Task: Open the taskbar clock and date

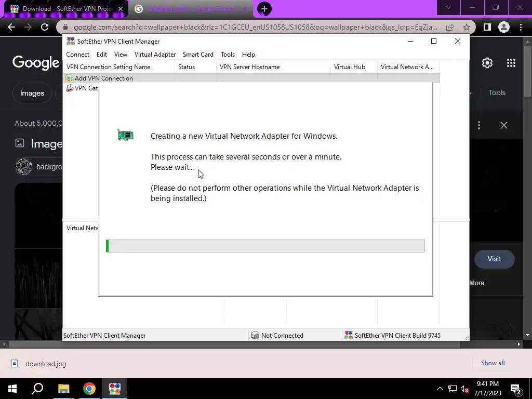Action: click(x=487, y=389)
